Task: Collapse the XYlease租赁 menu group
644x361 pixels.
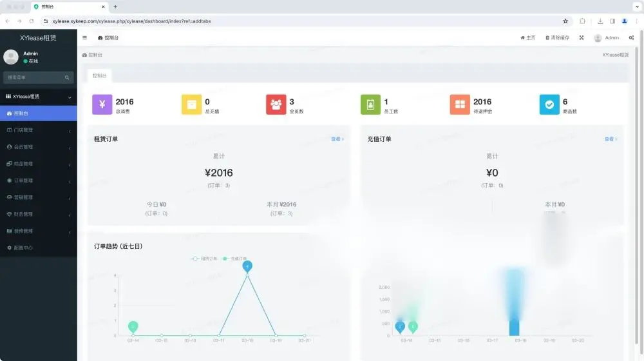Action: click(39, 97)
